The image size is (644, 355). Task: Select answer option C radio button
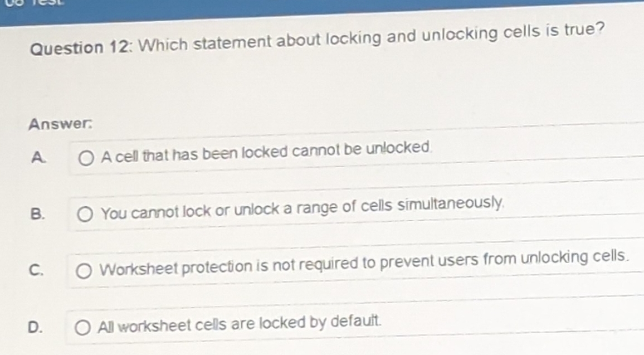(84, 270)
